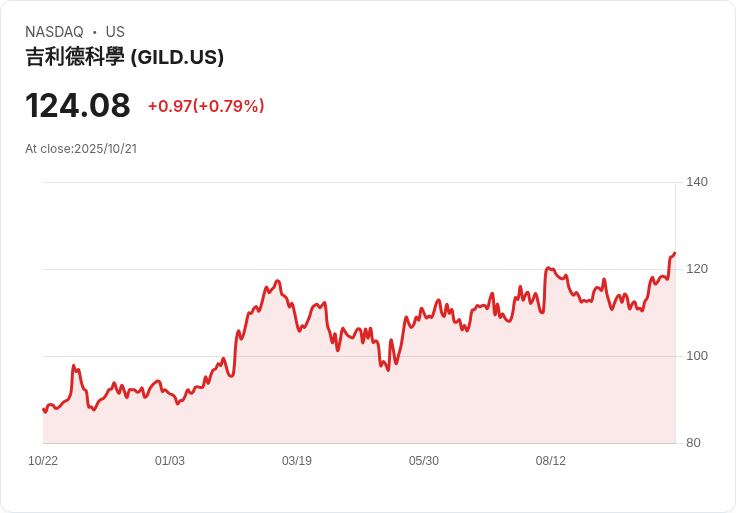Image resolution: width=736 pixels, height=513 pixels.
Task: Click the 01/03 date axis label
Action: [169, 460]
